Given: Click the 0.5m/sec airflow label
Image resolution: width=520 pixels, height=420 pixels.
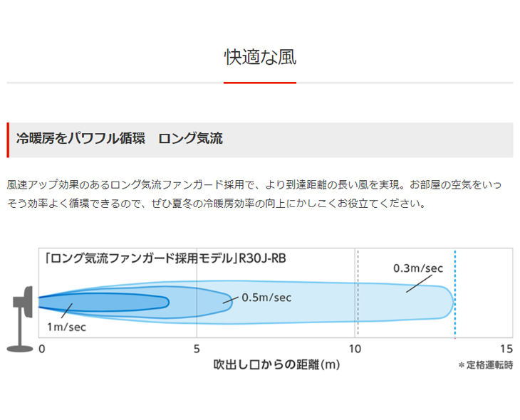Looking at the screenshot, I should [266, 298].
